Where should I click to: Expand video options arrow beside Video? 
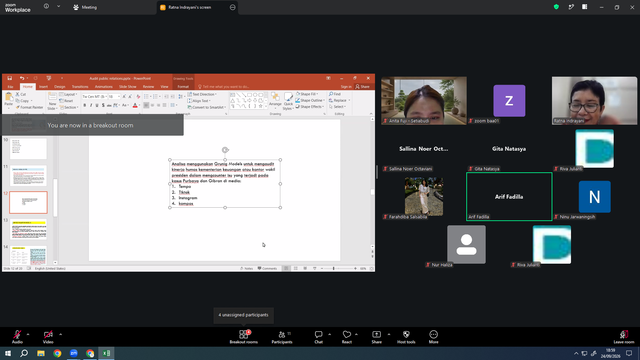60,334
